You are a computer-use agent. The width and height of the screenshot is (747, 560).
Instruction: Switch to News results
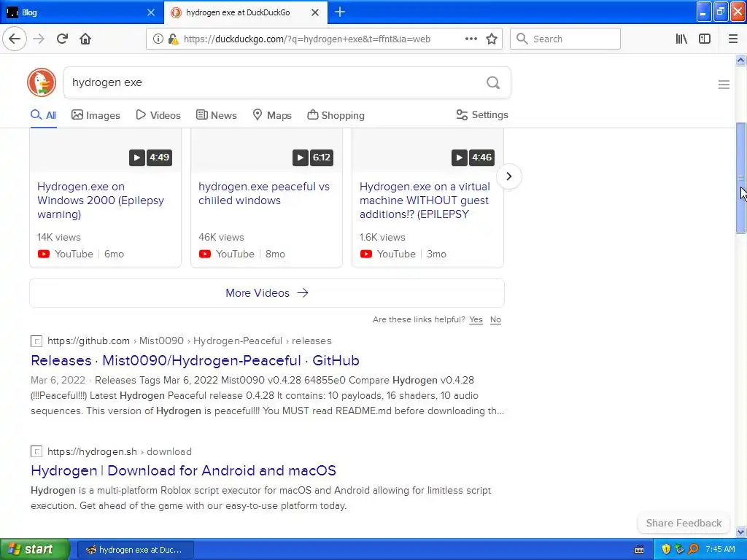pyautogui.click(x=216, y=115)
